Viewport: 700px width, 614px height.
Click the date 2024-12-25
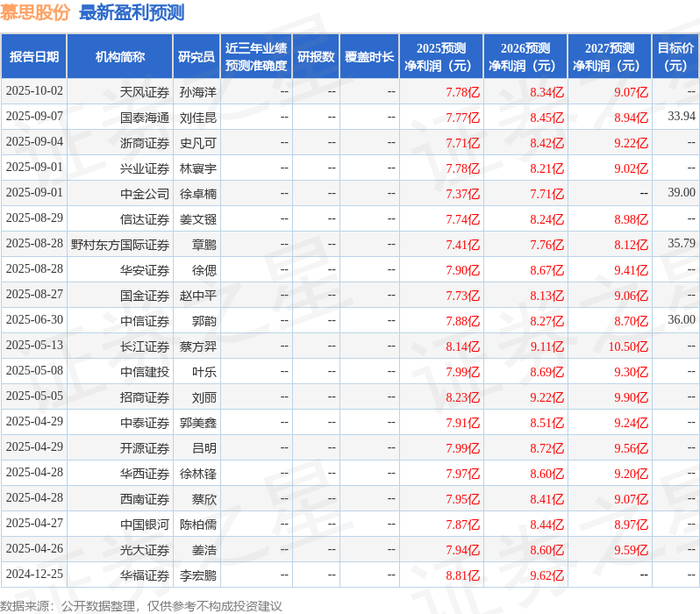pyautogui.click(x=34, y=574)
